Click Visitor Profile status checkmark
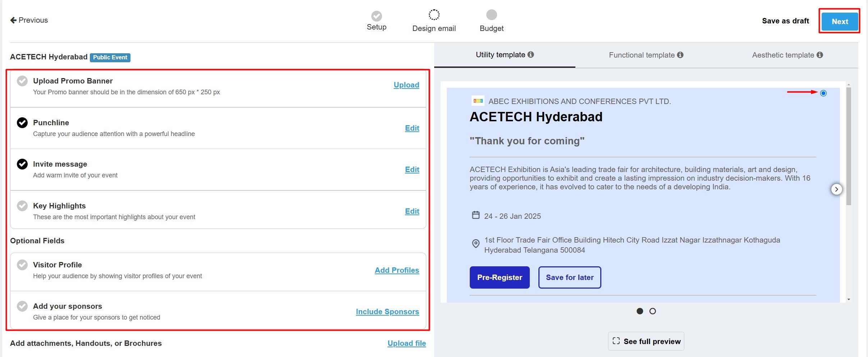This screenshot has height=357, width=868. tap(22, 265)
